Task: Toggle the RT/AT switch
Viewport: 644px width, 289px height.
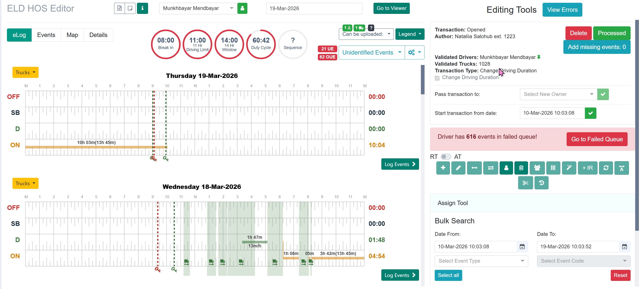Action: [446, 157]
